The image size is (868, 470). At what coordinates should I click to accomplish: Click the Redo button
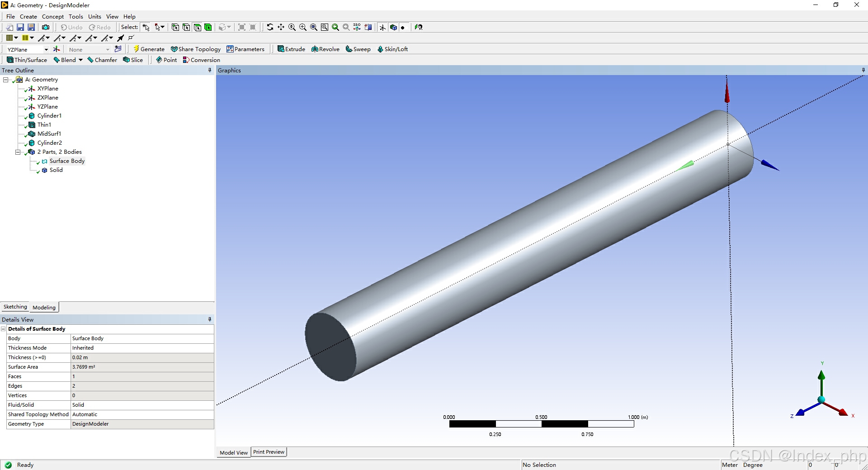[100, 27]
